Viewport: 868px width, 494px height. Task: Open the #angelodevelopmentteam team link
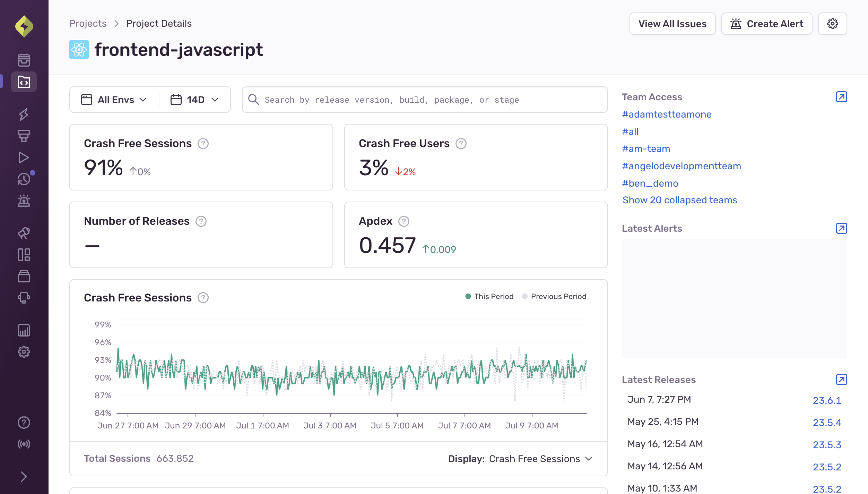click(x=681, y=166)
